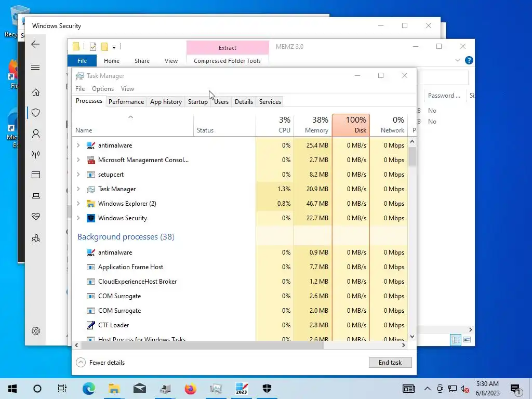
Task: Select the CloudExperienceHost Broker process row
Action: tap(240, 281)
